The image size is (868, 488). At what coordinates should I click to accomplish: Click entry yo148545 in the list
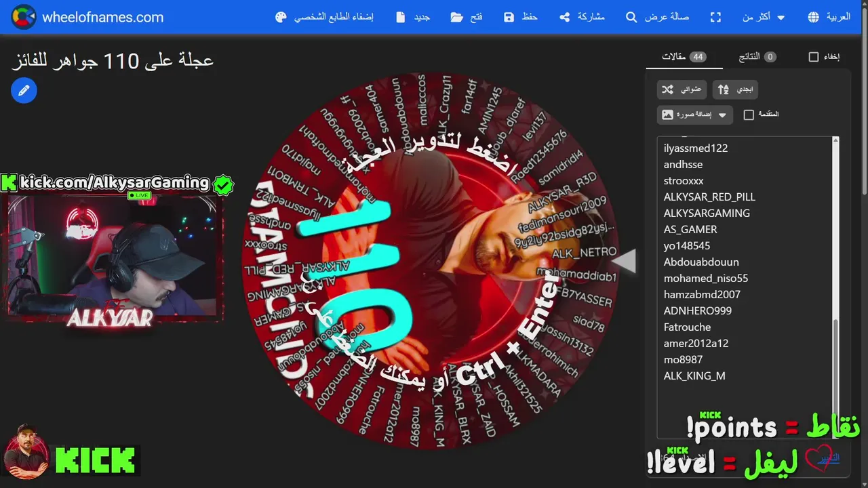click(687, 245)
